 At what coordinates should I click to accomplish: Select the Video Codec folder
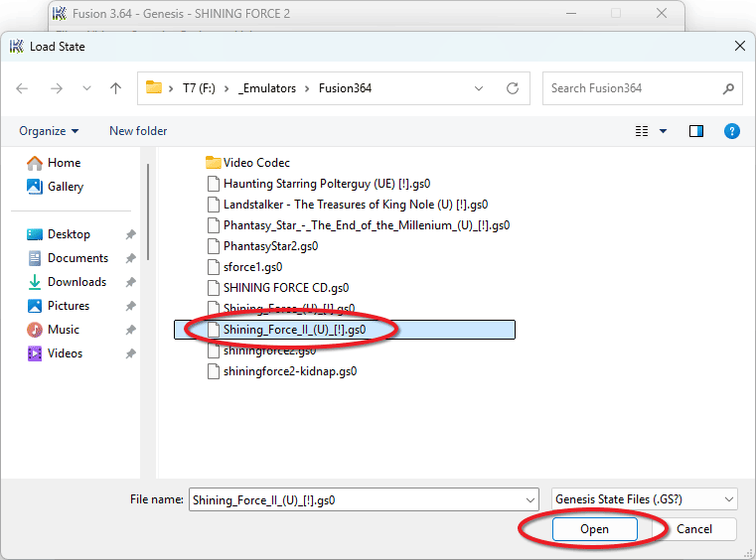click(247, 163)
